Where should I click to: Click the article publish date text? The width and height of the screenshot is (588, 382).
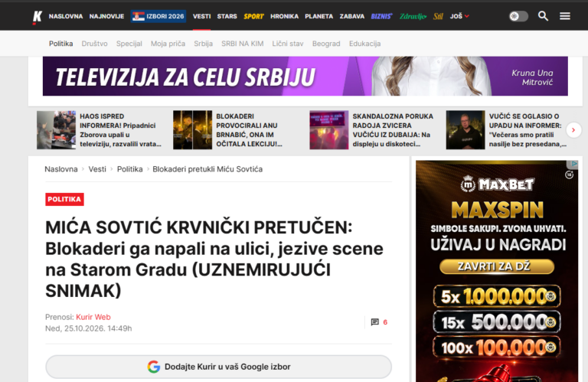coord(89,328)
